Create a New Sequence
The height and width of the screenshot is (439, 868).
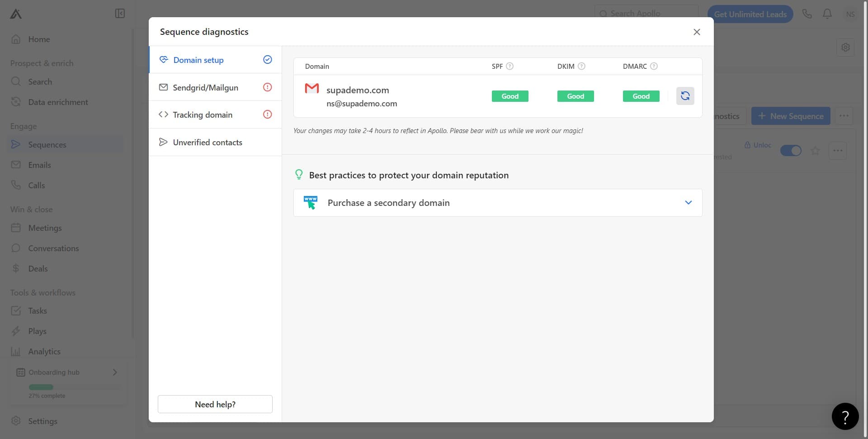tap(790, 116)
